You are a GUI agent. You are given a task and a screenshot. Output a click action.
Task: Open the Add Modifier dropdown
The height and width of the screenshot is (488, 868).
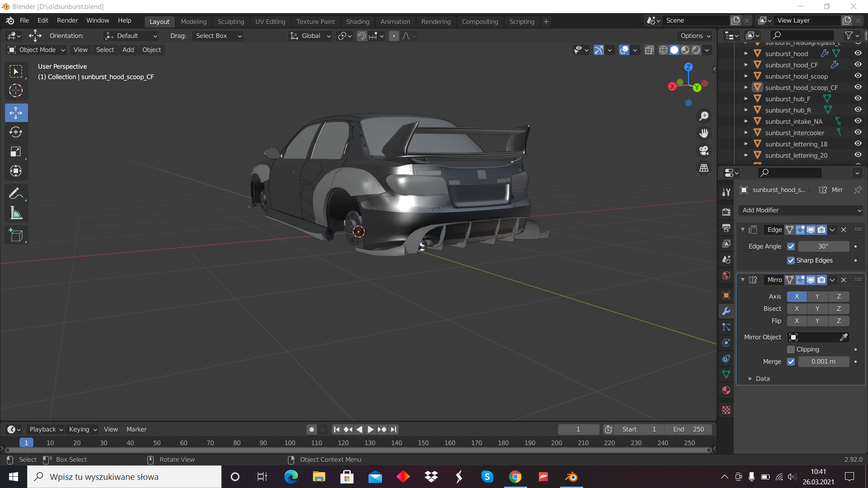click(x=801, y=210)
